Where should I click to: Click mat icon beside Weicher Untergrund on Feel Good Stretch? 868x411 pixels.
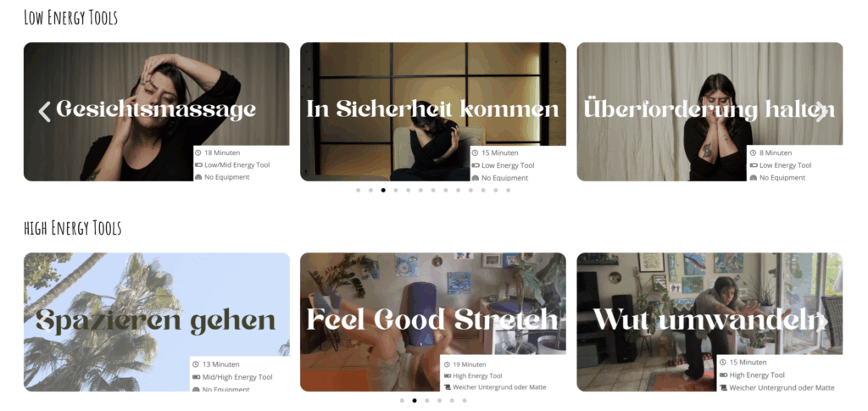(448, 387)
